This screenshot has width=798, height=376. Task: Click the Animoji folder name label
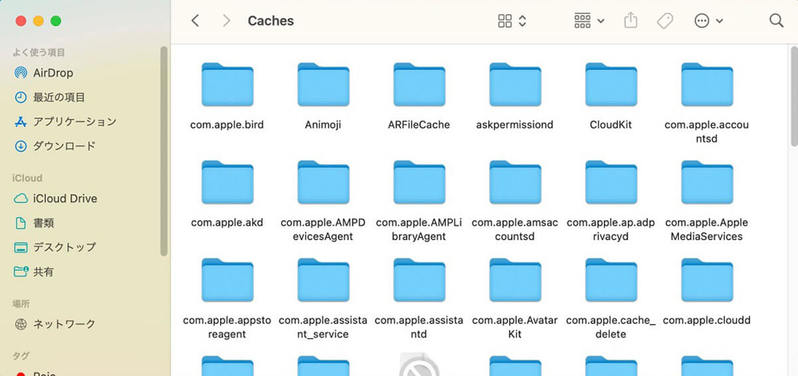click(x=323, y=125)
